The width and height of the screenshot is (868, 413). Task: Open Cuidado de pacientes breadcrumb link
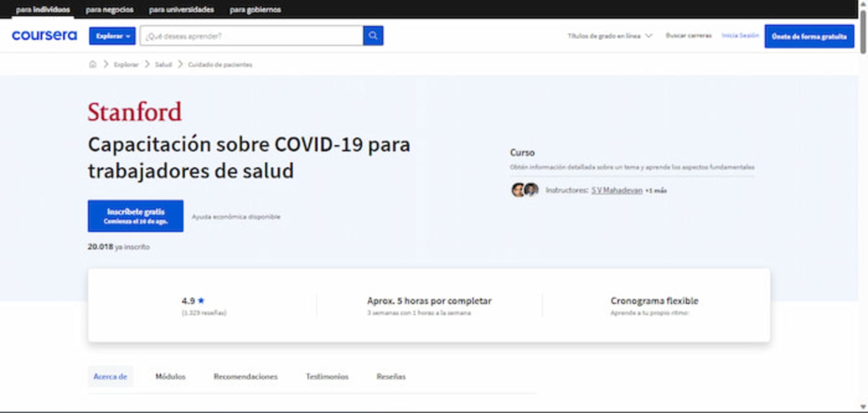pyautogui.click(x=220, y=65)
